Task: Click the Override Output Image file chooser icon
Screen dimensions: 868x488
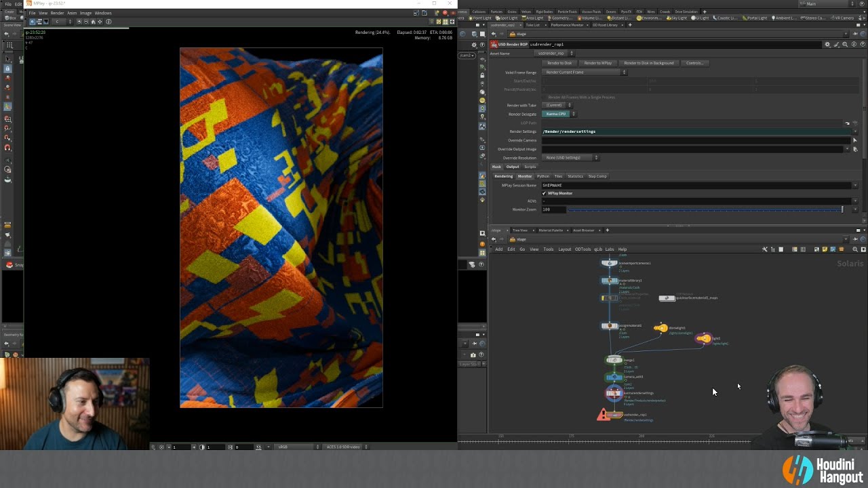Action: click(x=854, y=149)
